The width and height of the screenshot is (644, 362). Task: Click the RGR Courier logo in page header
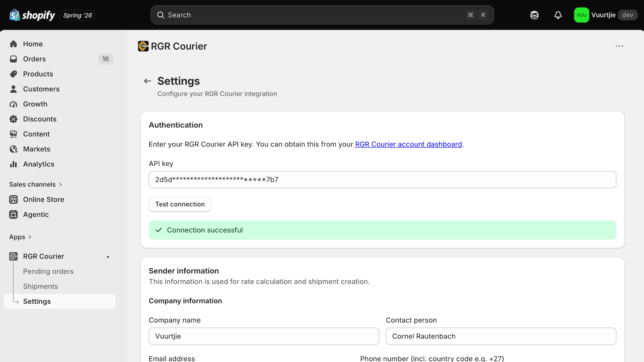tap(143, 46)
